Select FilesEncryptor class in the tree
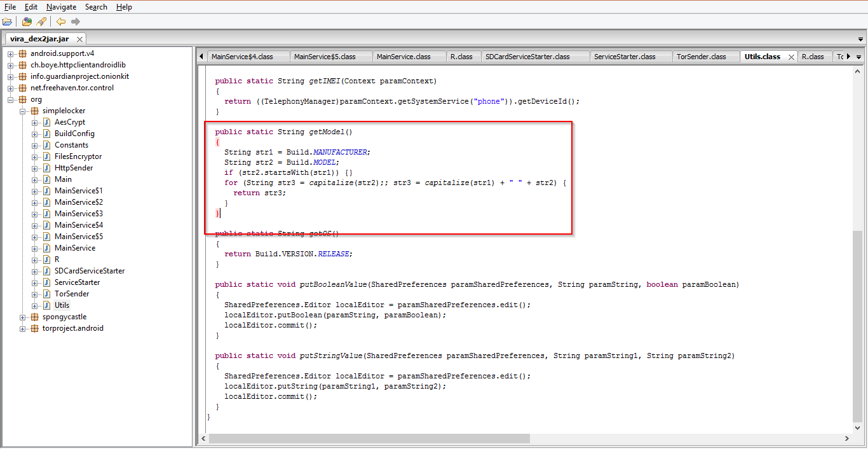This screenshot has width=868, height=449. coord(78,156)
